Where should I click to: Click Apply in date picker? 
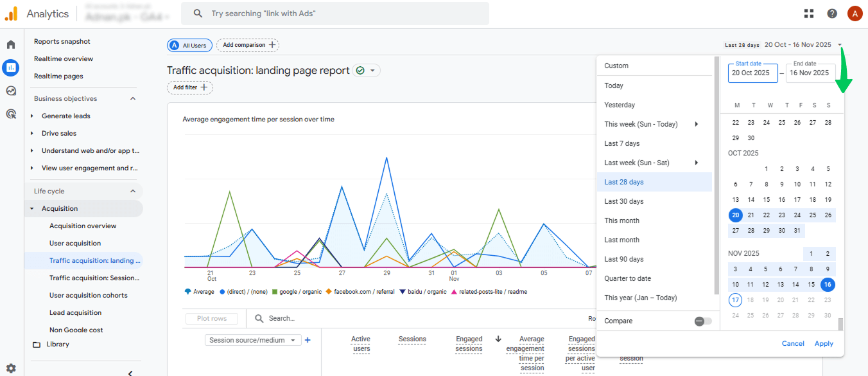[x=824, y=343]
